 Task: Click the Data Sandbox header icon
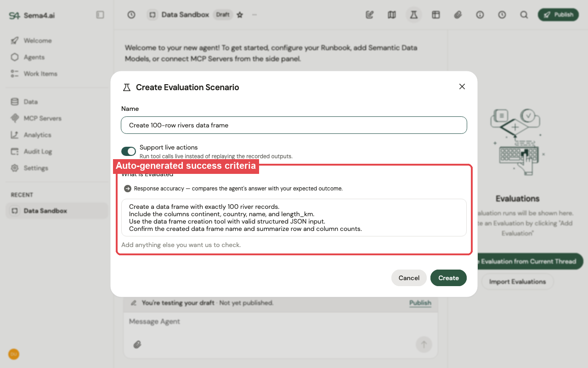pyautogui.click(x=153, y=15)
